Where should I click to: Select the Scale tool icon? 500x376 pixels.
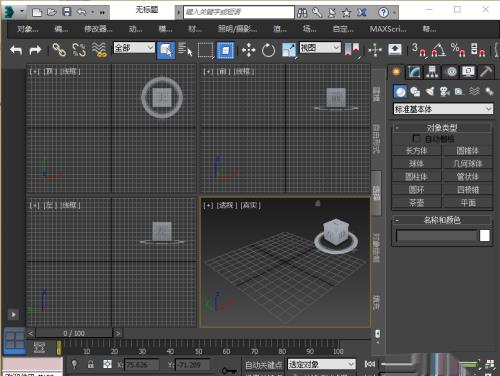(289, 50)
